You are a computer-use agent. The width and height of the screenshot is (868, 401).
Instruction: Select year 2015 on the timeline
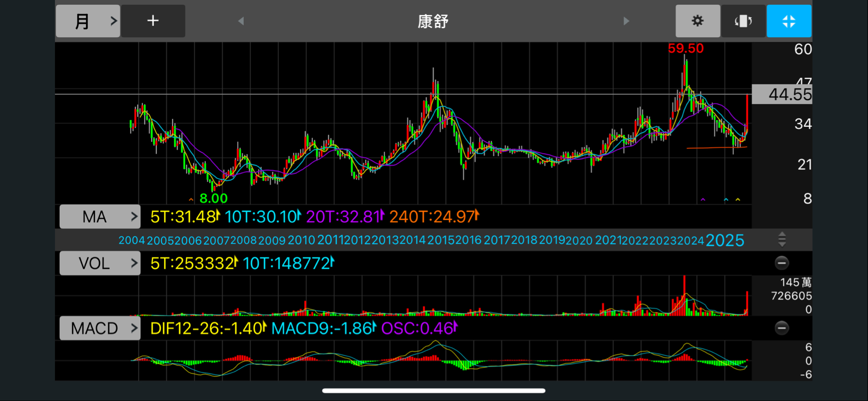(x=441, y=240)
